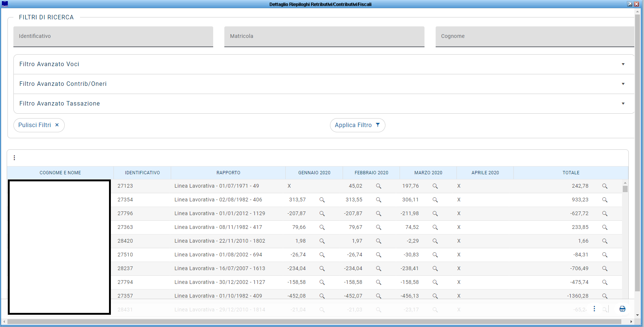Click the Totale column header
Viewport: 644px width, 327px height.
571,173
